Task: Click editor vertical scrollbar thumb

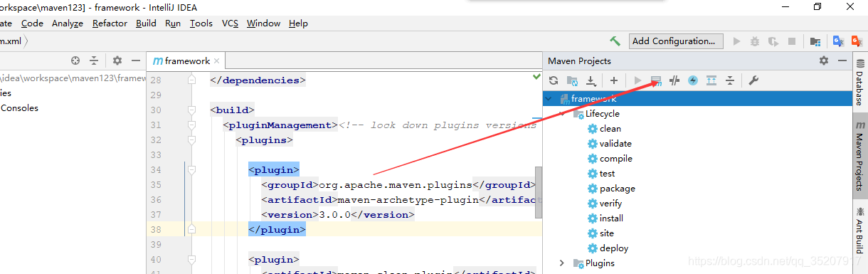Action: [x=539, y=193]
